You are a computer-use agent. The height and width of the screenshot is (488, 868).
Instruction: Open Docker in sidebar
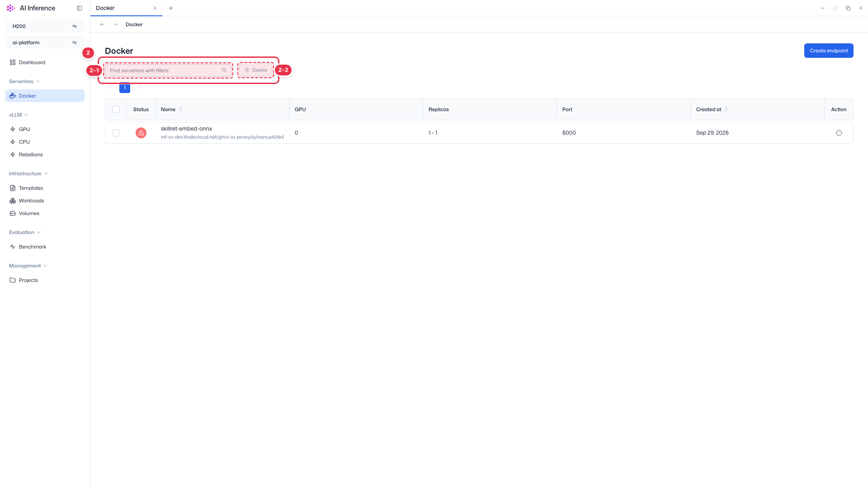pos(45,96)
